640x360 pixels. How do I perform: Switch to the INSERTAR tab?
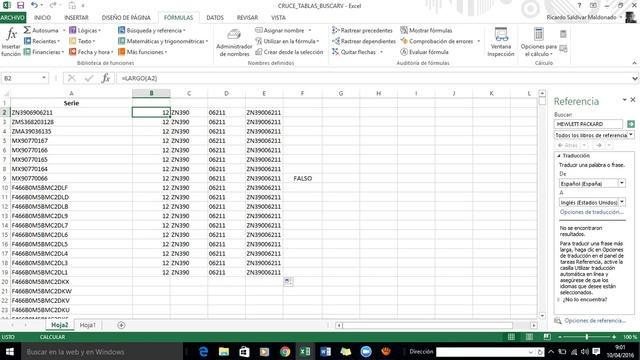tap(76, 18)
